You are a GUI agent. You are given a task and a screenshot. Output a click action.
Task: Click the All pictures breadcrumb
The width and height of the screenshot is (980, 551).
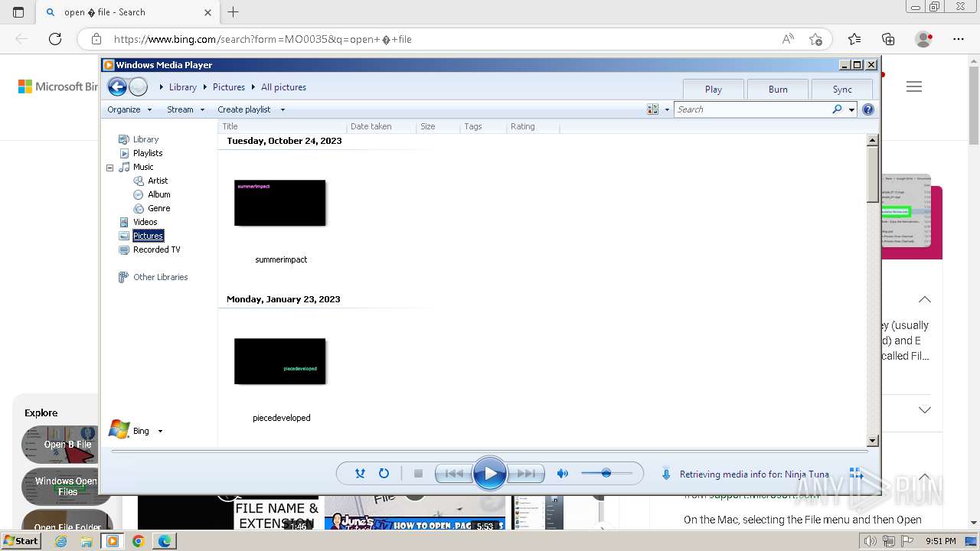click(283, 87)
